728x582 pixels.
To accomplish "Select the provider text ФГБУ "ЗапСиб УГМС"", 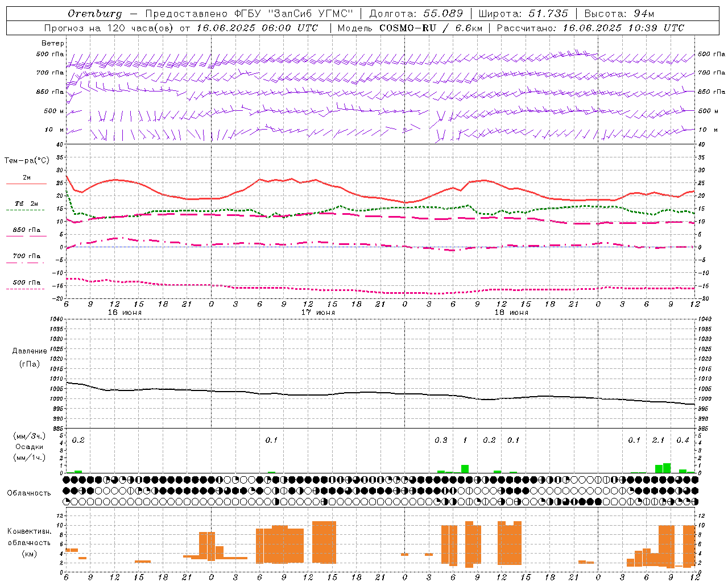I will [293, 14].
